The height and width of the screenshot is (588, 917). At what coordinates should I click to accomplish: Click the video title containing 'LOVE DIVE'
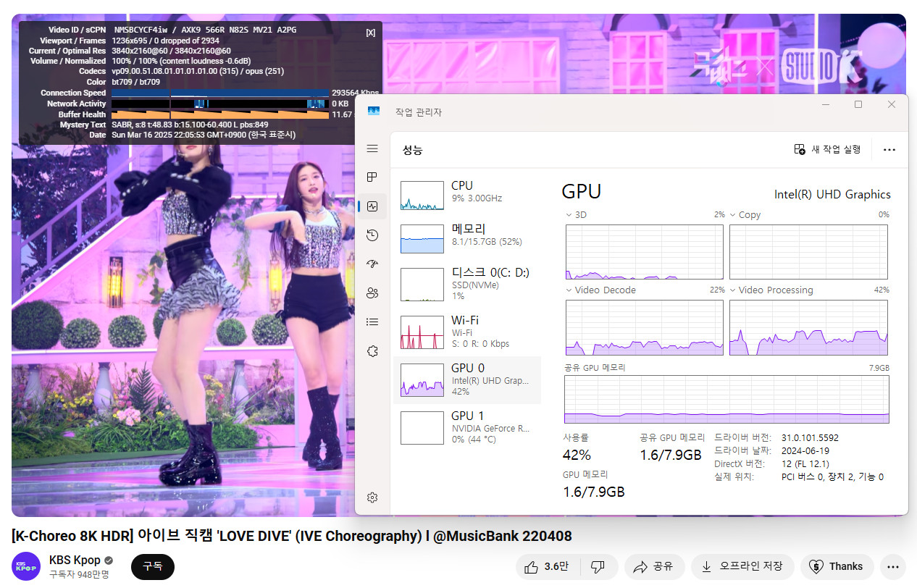coord(292,536)
